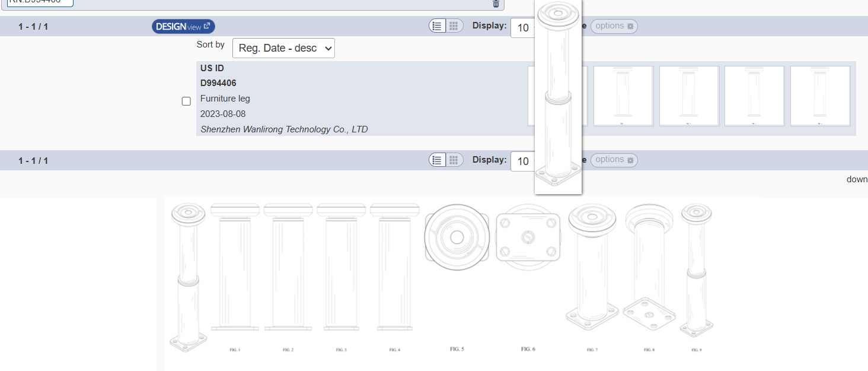Open the Sort by Reg. Date dropdown
This screenshot has width=868, height=371.
click(x=283, y=48)
